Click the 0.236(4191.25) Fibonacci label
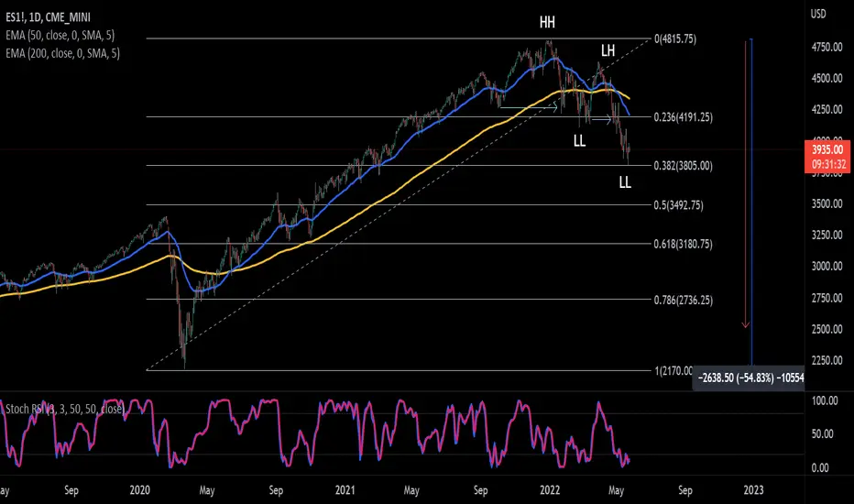This screenshot has height=504, width=854. tap(683, 117)
